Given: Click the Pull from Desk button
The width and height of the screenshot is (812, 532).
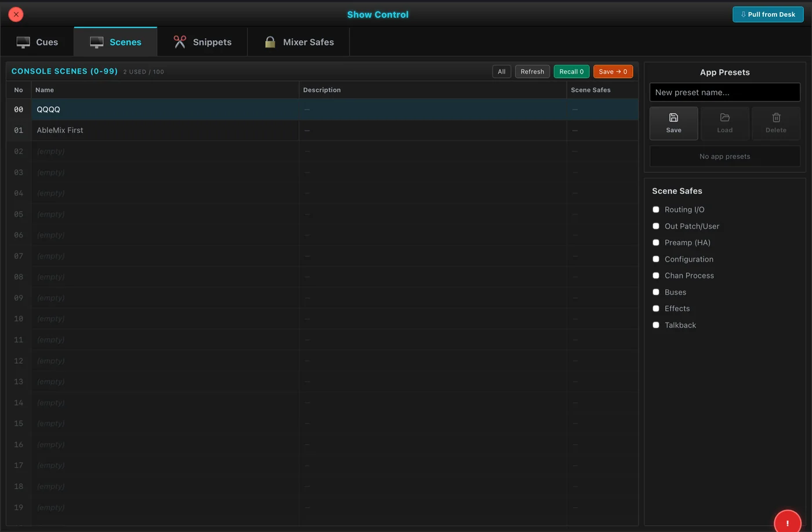Looking at the screenshot, I should coord(768,15).
